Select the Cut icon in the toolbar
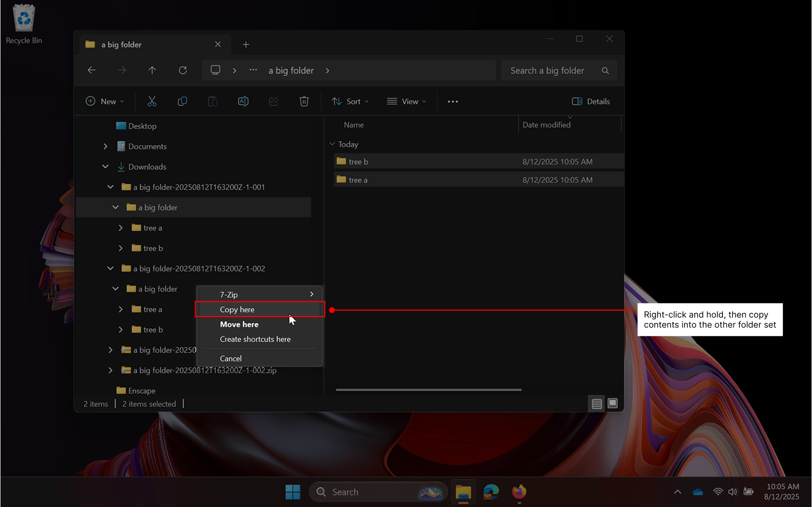 (152, 101)
